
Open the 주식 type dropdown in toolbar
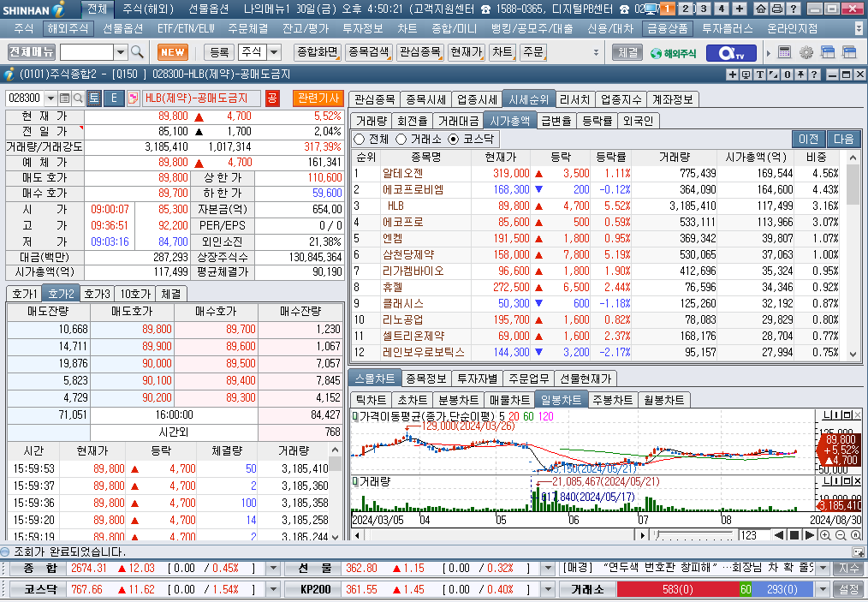point(275,52)
